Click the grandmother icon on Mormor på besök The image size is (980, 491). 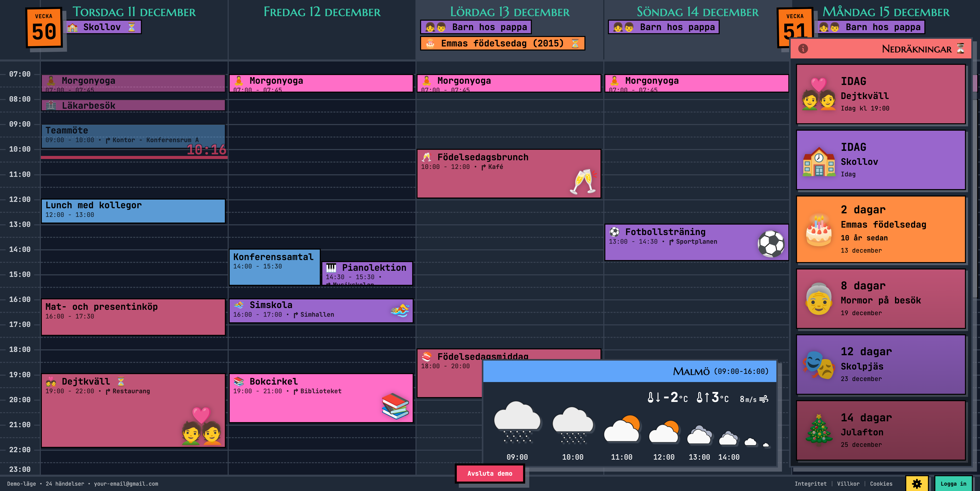819,299
